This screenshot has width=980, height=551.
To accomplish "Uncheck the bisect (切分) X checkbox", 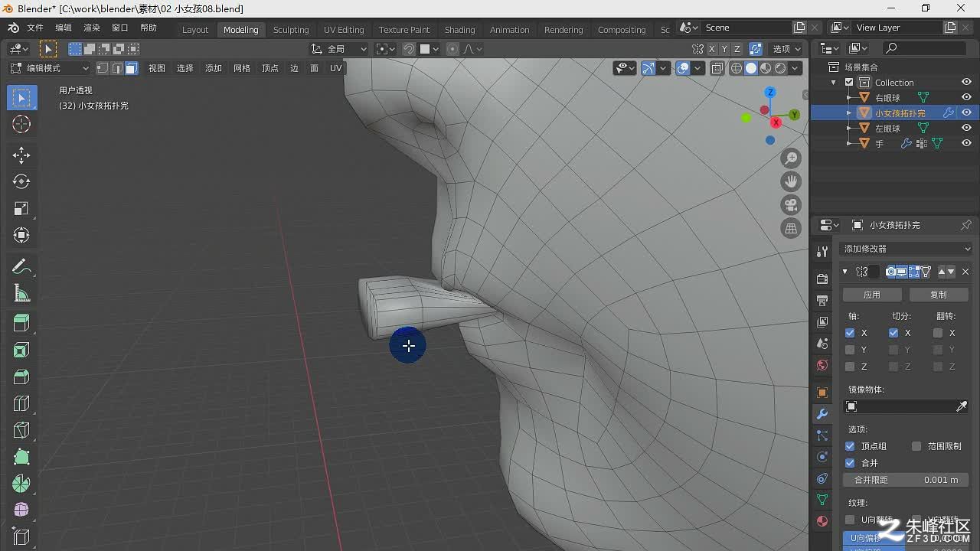I will coord(893,333).
